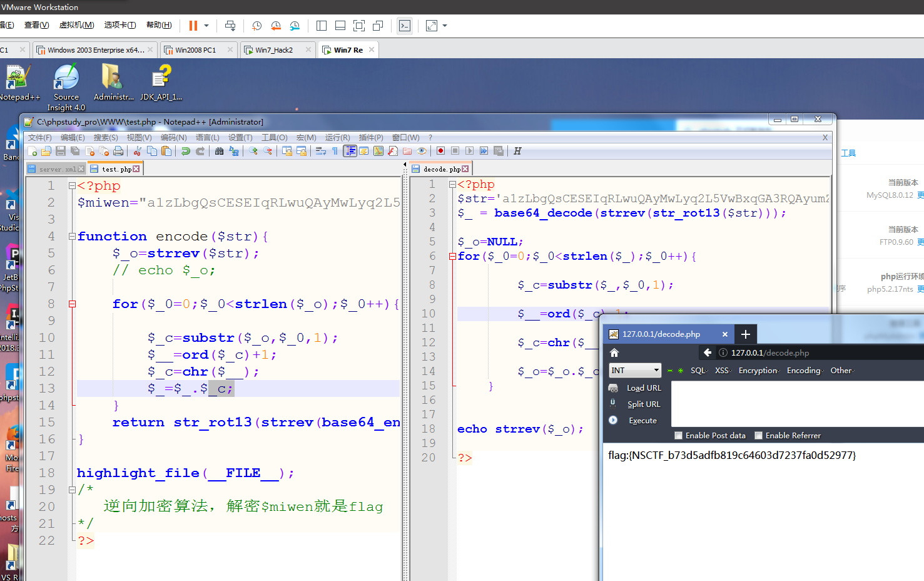924x581 pixels.
Task: Open the INT type dropdown in HackBar
Action: [635, 371]
